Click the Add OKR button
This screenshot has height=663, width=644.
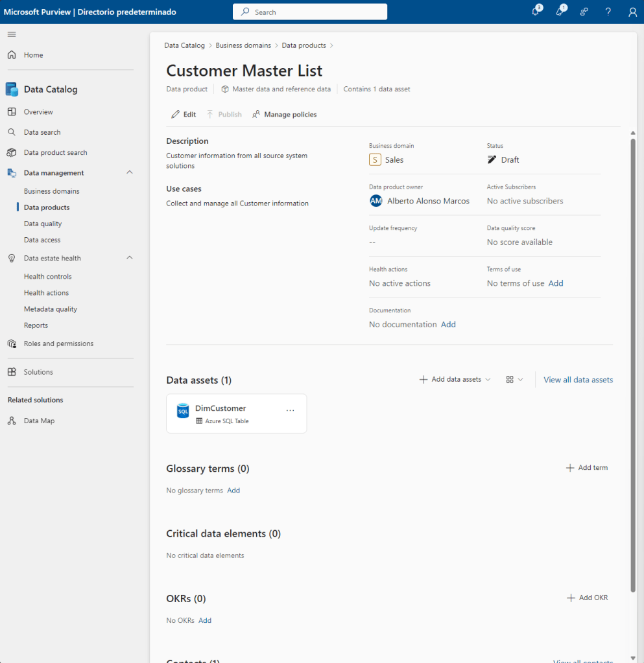pyautogui.click(x=587, y=598)
